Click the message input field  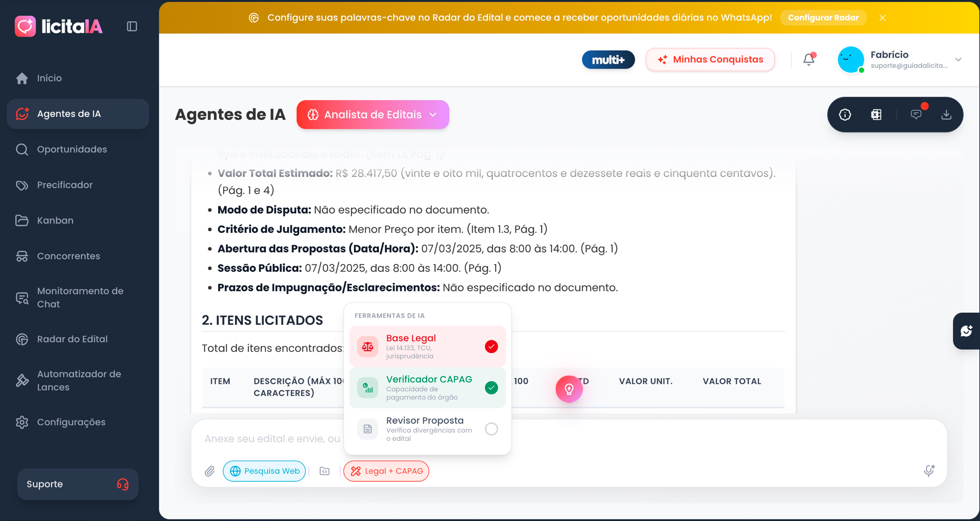click(569, 439)
